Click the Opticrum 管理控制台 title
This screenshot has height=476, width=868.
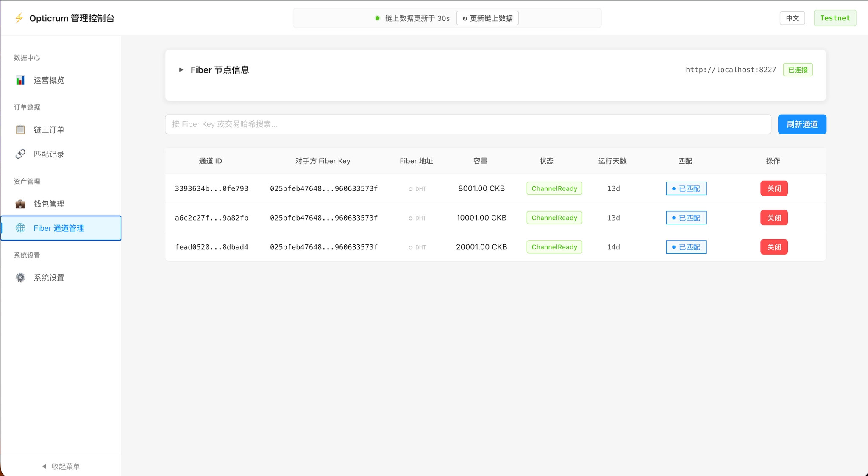tap(72, 18)
